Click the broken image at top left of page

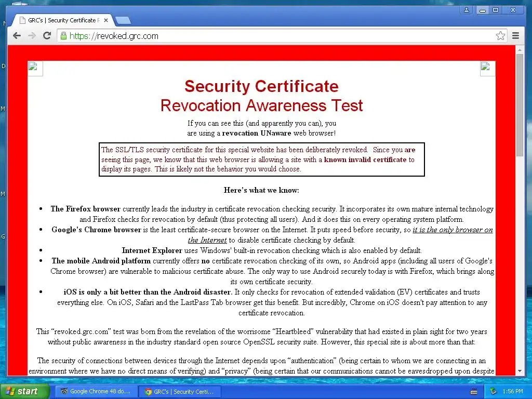click(x=35, y=69)
